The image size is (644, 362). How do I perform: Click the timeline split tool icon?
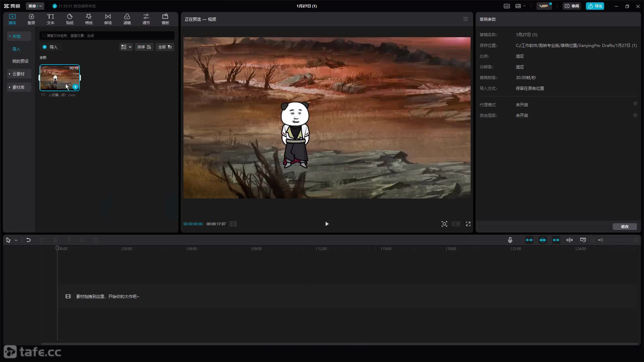[x=55, y=240]
